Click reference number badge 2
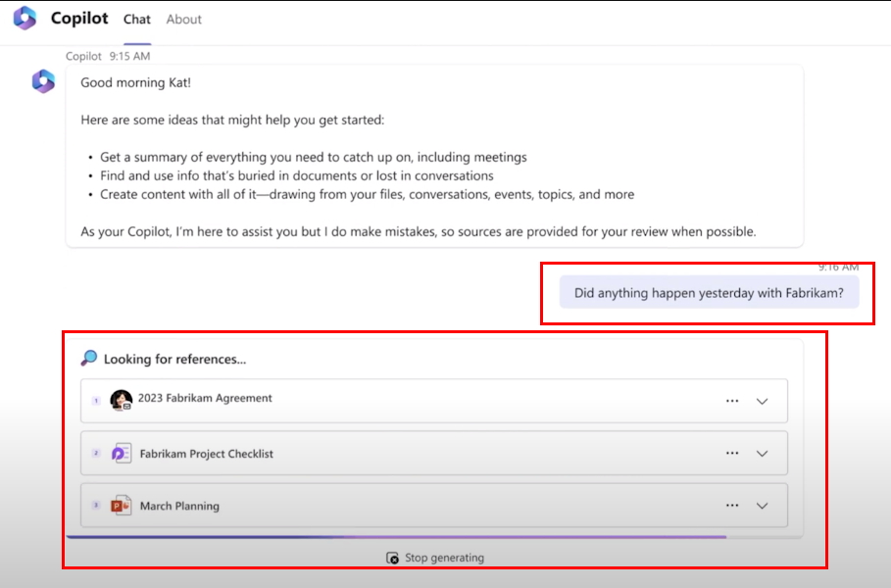The width and height of the screenshot is (891, 588). point(96,453)
